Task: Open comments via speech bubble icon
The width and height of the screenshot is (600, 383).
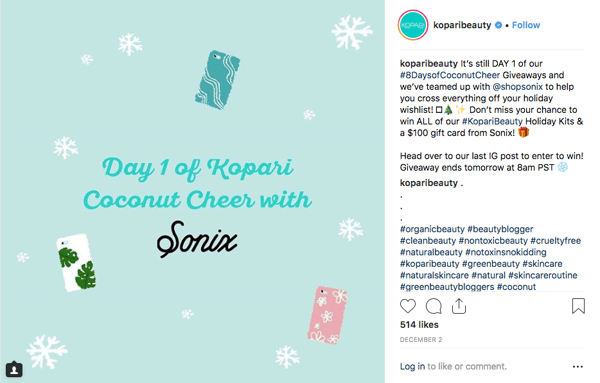Action: 434,306
